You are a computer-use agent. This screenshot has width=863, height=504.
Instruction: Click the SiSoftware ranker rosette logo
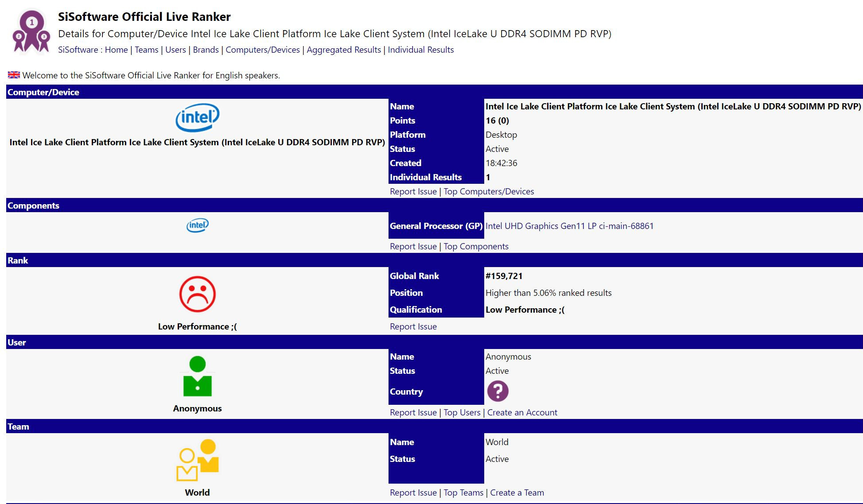(x=31, y=32)
